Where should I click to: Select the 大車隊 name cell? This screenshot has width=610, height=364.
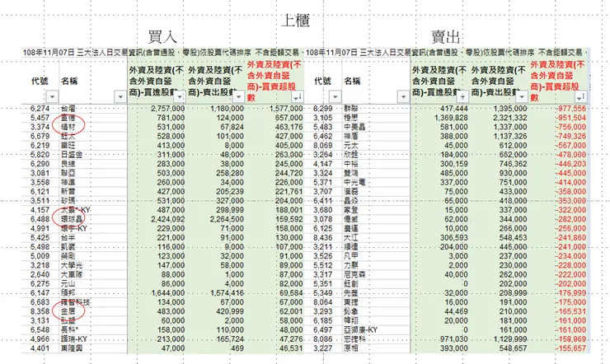tap(72, 275)
